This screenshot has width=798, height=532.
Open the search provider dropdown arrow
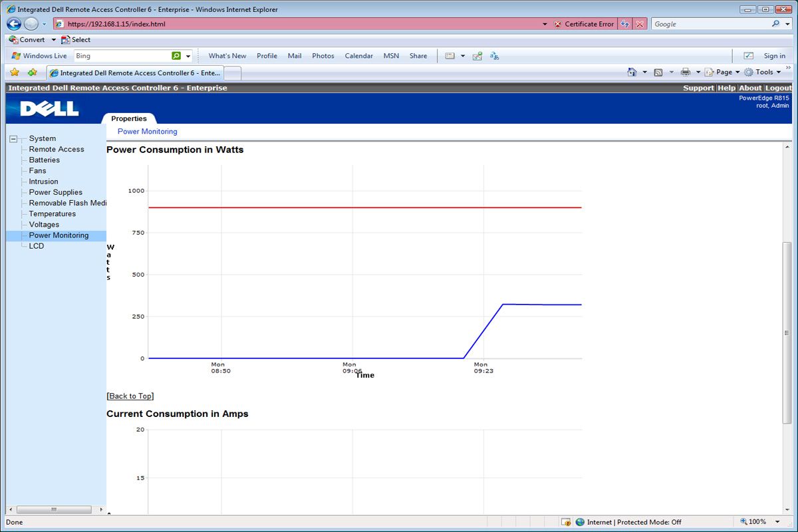pyautogui.click(x=787, y=24)
